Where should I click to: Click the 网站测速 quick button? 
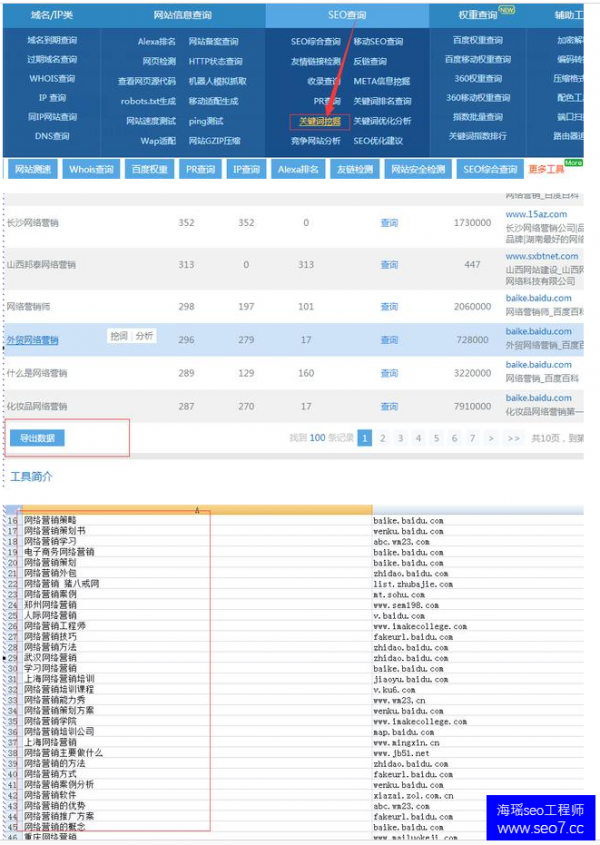(31, 170)
